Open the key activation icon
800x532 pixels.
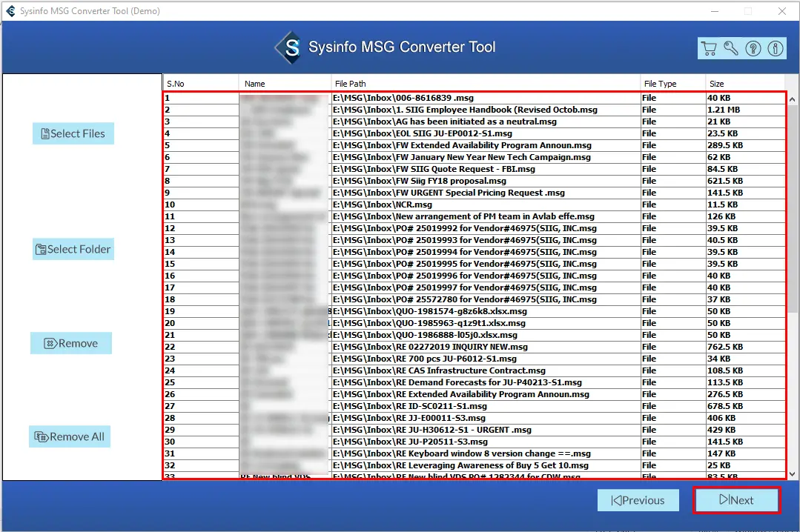tap(731, 49)
